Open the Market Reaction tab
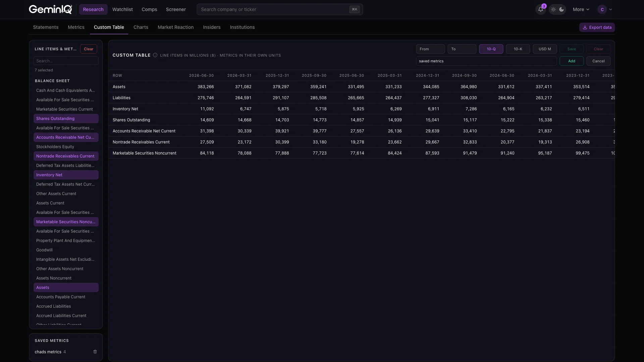 pyautogui.click(x=175, y=27)
